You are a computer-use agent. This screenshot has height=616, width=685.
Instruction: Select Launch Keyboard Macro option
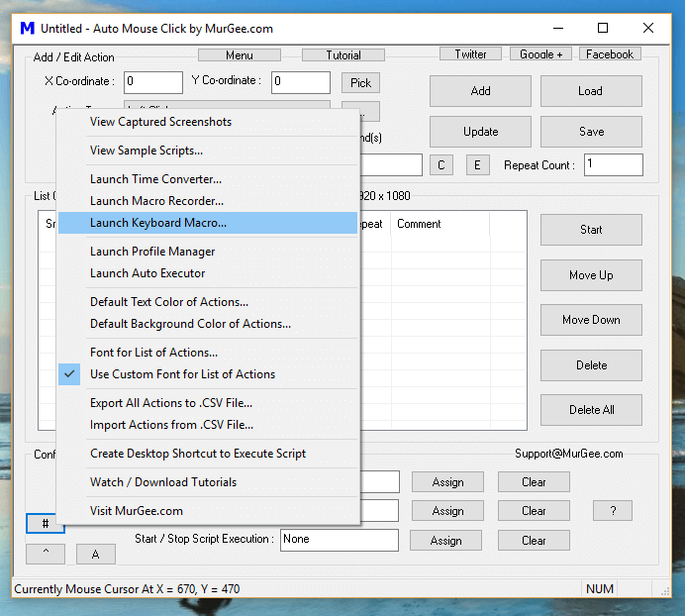[208, 223]
